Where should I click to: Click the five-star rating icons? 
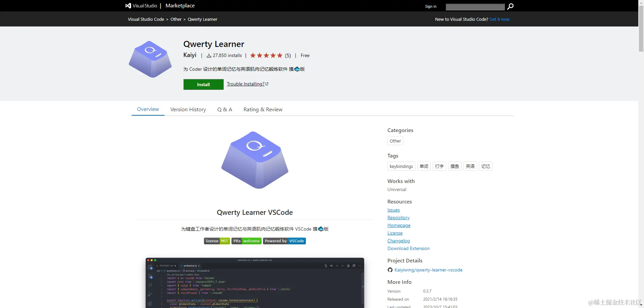point(266,55)
